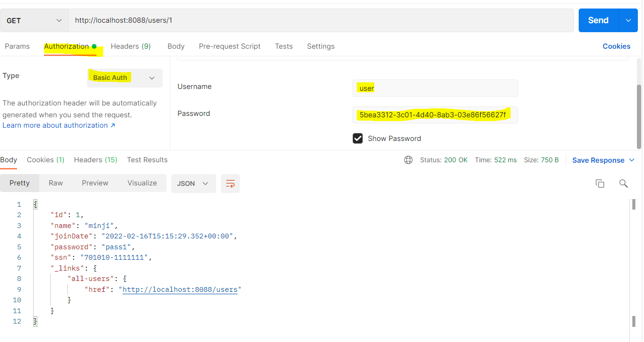Expand the Save Response dropdown
Screen dimensions: 644x342
pos(603,160)
